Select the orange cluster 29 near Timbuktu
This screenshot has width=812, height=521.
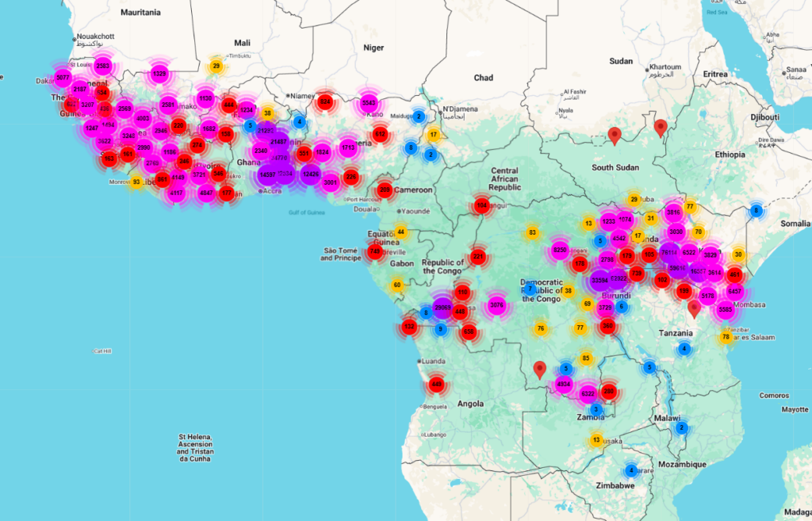point(216,67)
